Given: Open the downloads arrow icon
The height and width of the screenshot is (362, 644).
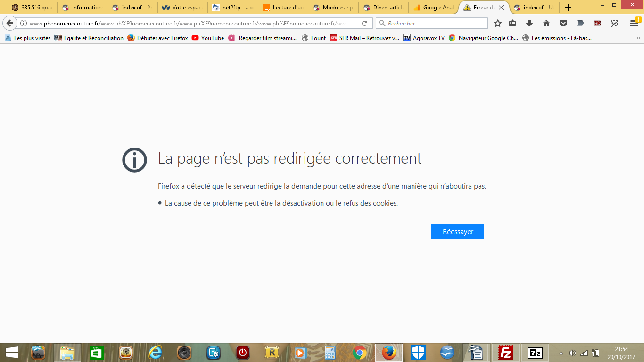Looking at the screenshot, I should [x=529, y=23].
